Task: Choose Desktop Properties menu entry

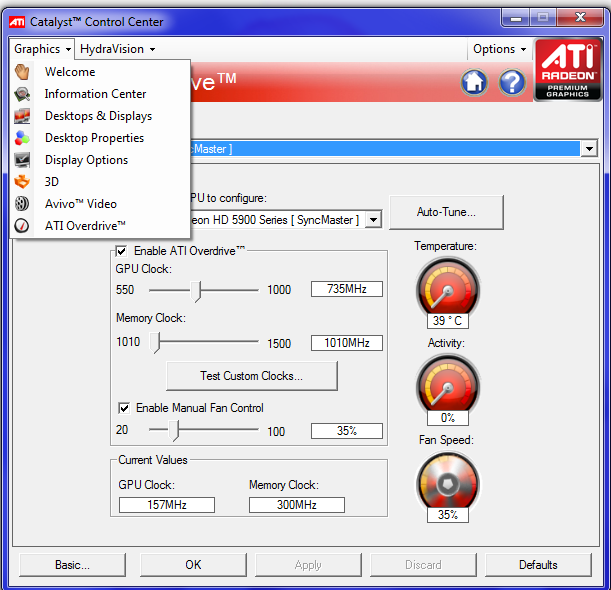Action: (100, 138)
